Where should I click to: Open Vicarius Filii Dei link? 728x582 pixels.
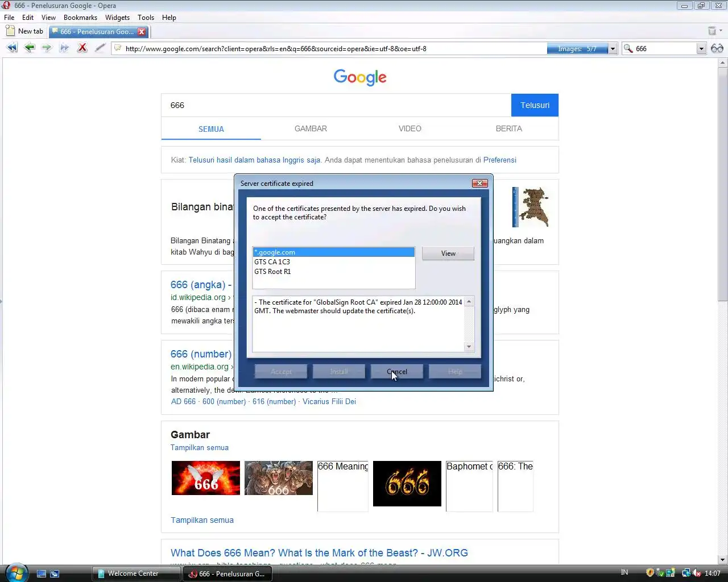(x=329, y=401)
